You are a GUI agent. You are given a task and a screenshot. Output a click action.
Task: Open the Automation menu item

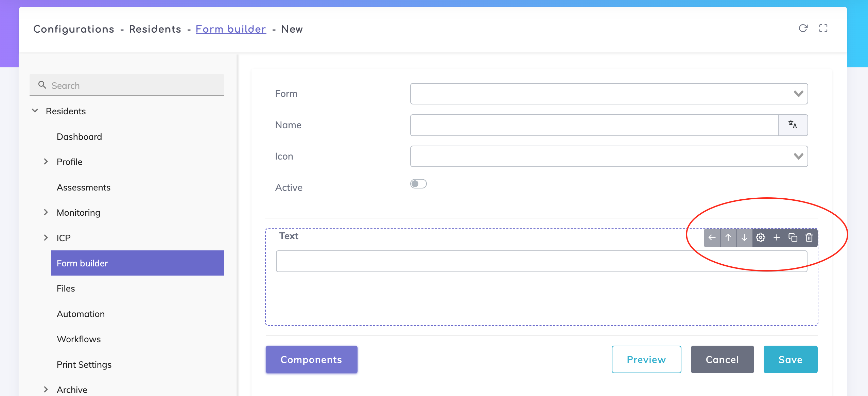point(81,314)
